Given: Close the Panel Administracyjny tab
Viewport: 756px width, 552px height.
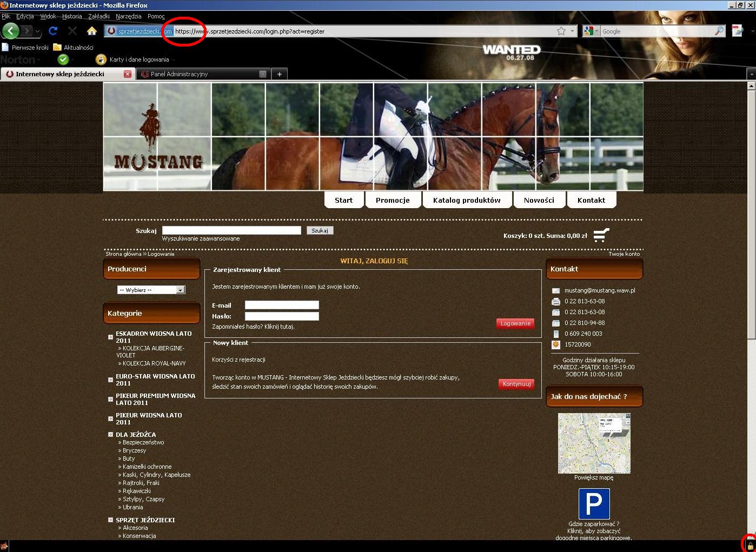Looking at the screenshot, I should pos(263,74).
